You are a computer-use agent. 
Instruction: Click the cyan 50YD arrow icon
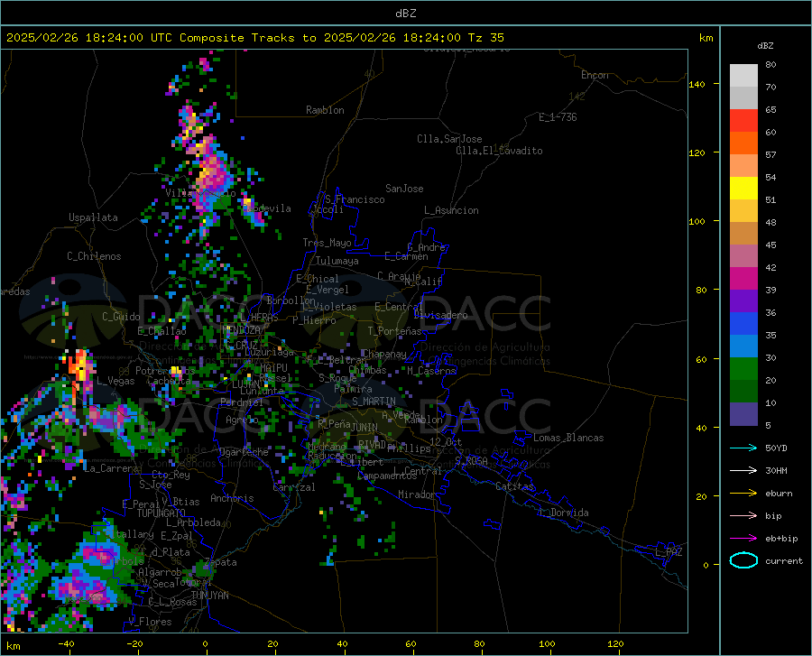click(x=743, y=448)
